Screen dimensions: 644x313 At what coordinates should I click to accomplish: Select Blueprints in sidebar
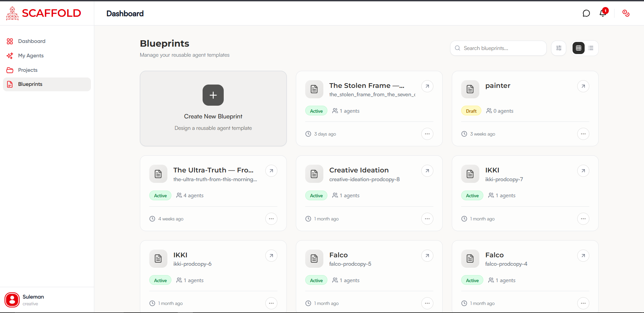(x=47, y=84)
